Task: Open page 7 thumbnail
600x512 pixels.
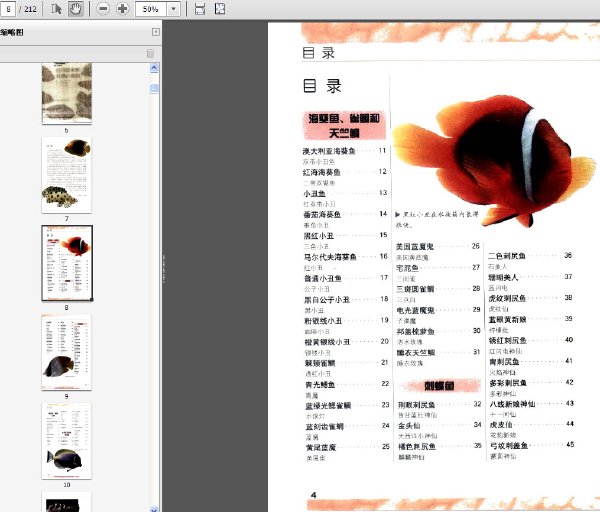Action: [x=67, y=175]
